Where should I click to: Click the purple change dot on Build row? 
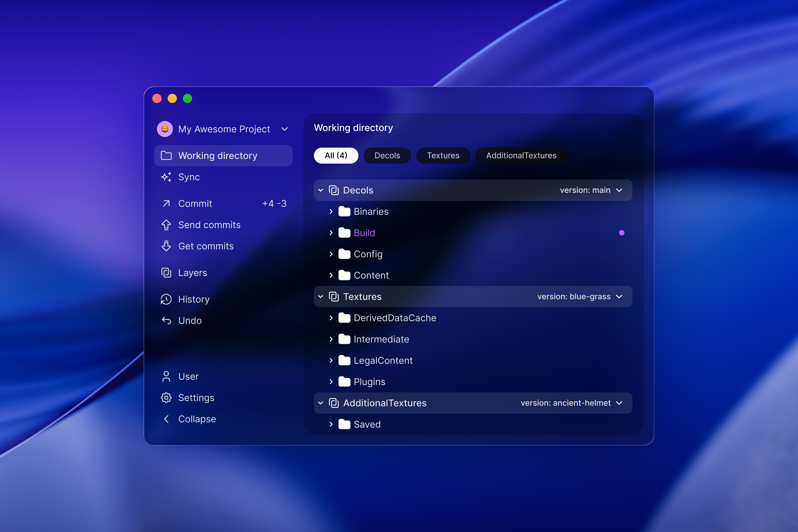click(621, 233)
